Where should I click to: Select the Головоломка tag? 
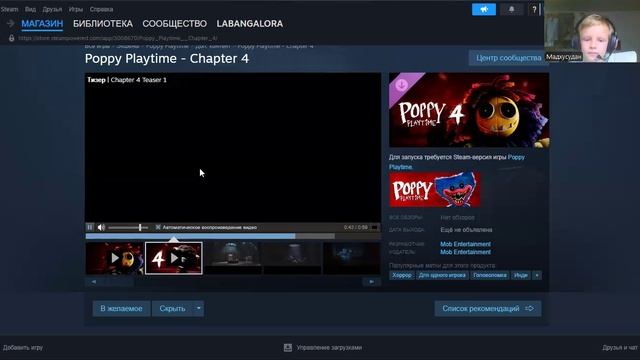(x=489, y=276)
